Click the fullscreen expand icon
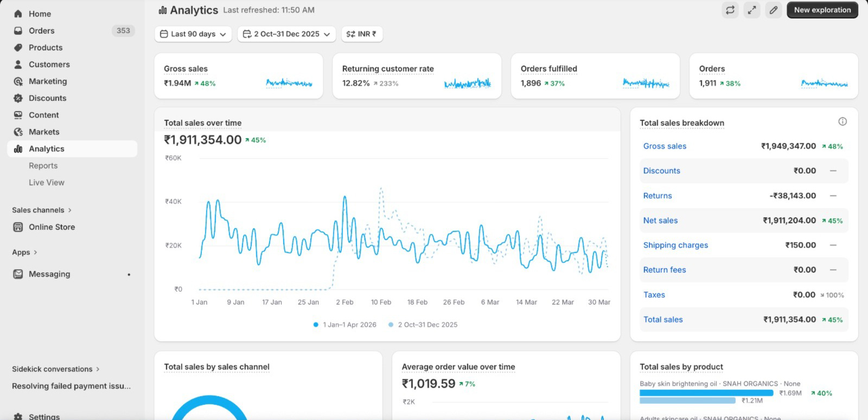Viewport: 868px width, 420px height. [752, 10]
